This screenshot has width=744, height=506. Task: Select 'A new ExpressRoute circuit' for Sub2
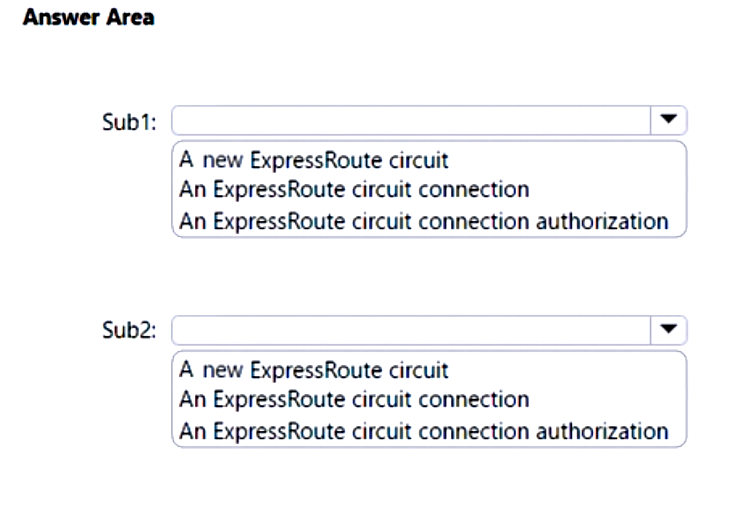(314, 370)
